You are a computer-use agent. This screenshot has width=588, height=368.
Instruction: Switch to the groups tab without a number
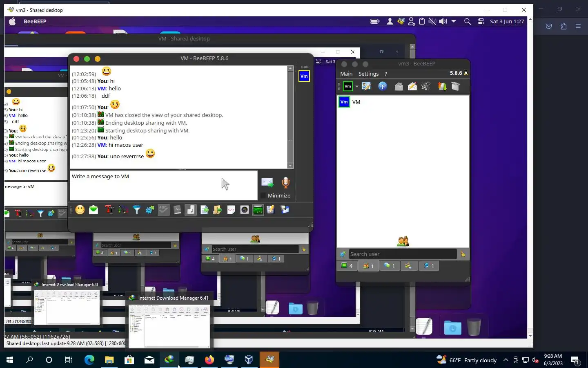click(x=408, y=266)
